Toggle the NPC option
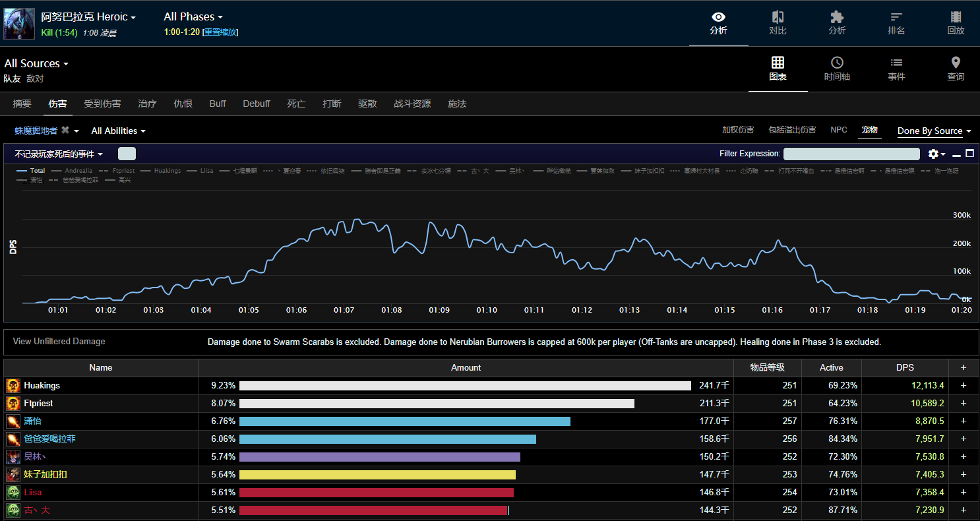 click(839, 130)
